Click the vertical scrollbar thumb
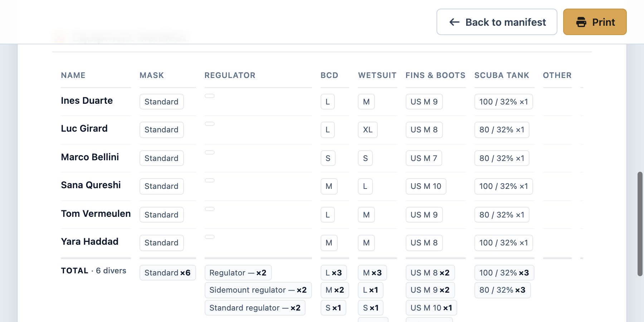This screenshot has height=322, width=644. click(x=640, y=224)
